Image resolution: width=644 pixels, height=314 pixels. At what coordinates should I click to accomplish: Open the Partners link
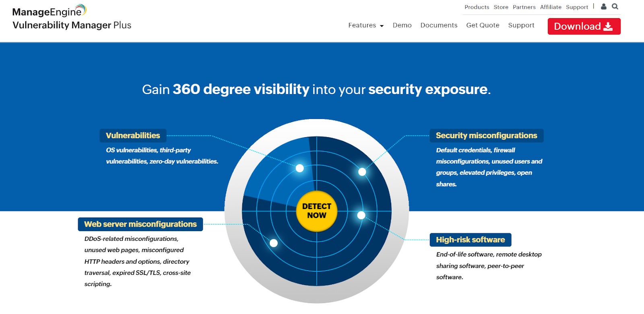pyautogui.click(x=524, y=7)
